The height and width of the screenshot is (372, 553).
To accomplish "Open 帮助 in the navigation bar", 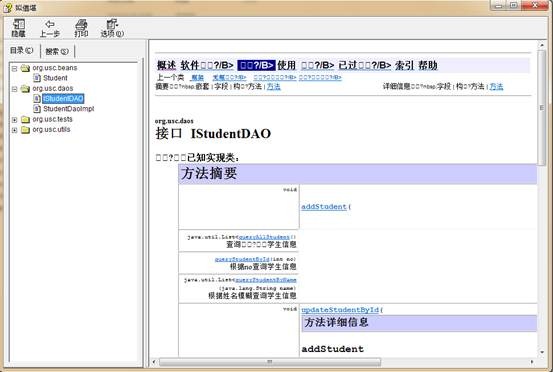I will coord(428,66).
